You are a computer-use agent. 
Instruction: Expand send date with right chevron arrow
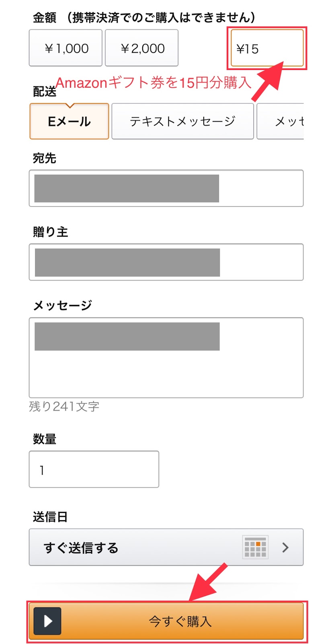coord(285,547)
